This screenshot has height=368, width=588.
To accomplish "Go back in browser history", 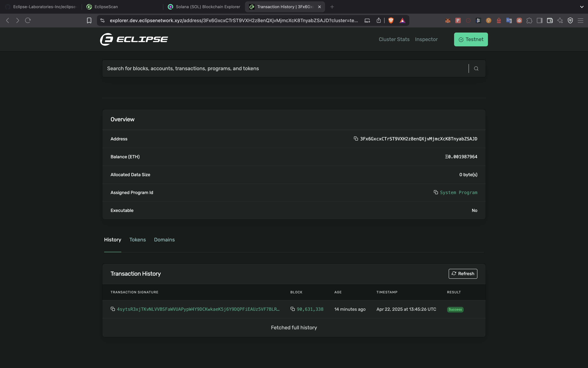I will (x=7, y=20).
